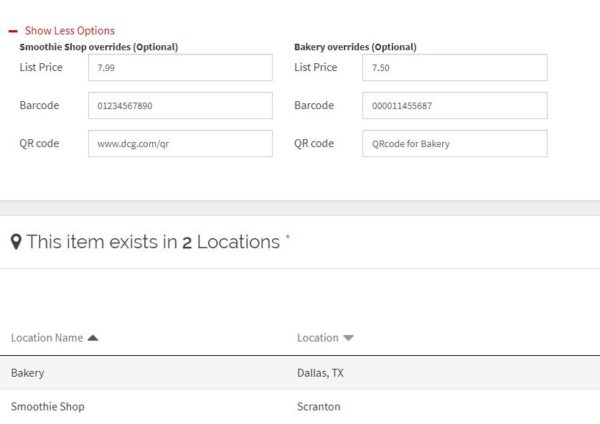The image size is (600, 424).
Task: Edit Smoothie Shop List Price field
Action: (x=180, y=68)
